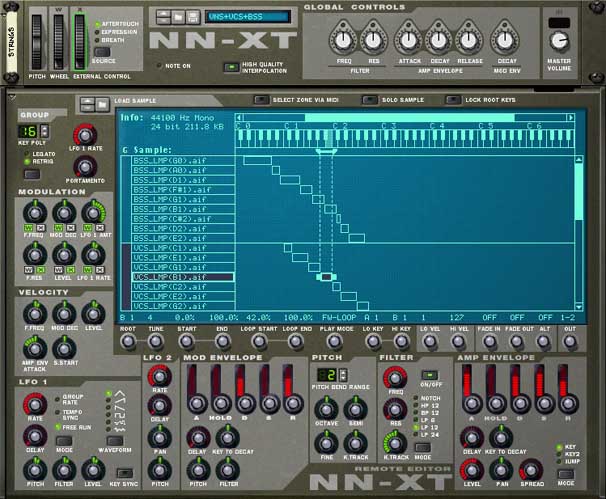Collapse the Remote Editor panel with the fold arrow
Image resolution: width=606 pixels, height=499 pixels.
pyautogui.click(x=12, y=96)
